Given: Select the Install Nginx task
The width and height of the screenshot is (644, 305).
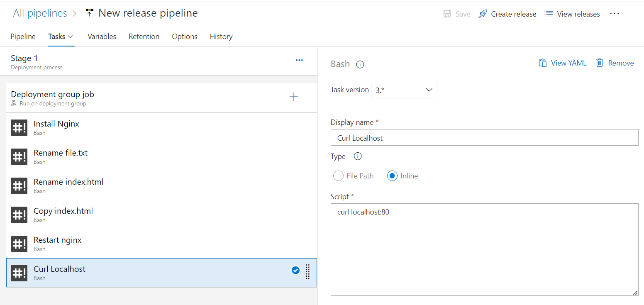Looking at the screenshot, I should pos(56,124).
